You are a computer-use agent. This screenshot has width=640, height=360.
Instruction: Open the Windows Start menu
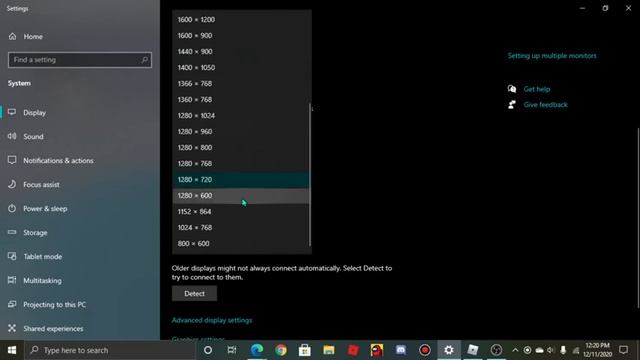[x=12, y=350]
